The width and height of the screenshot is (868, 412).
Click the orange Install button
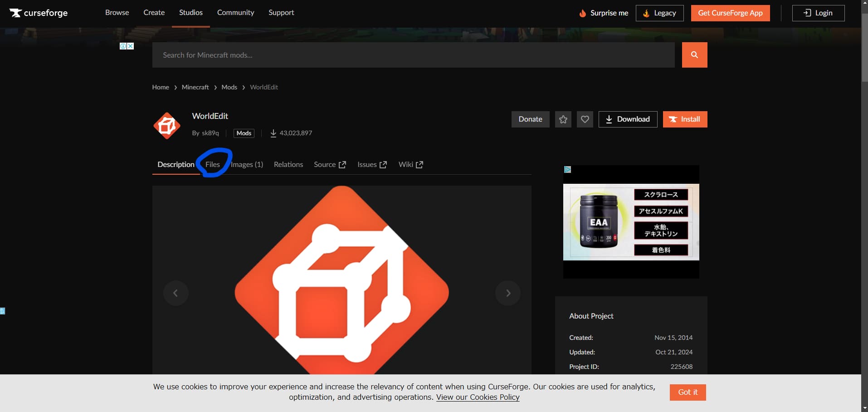pyautogui.click(x=685, y=119)
